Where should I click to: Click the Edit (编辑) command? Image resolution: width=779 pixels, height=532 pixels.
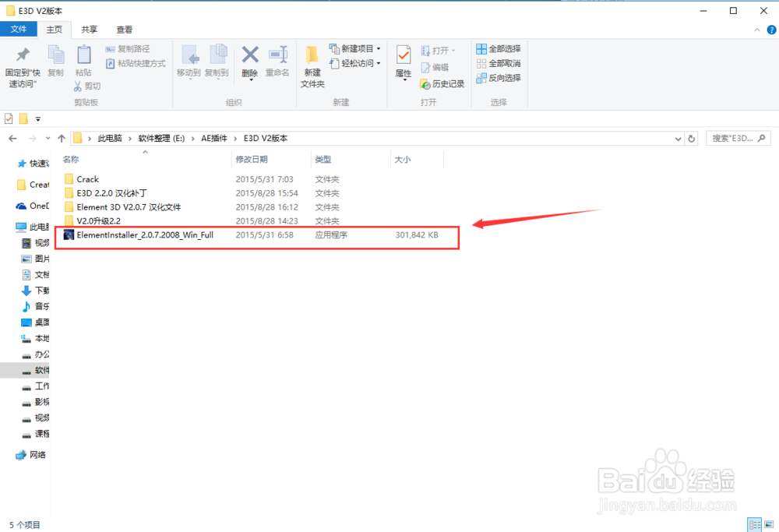(435, 67)
